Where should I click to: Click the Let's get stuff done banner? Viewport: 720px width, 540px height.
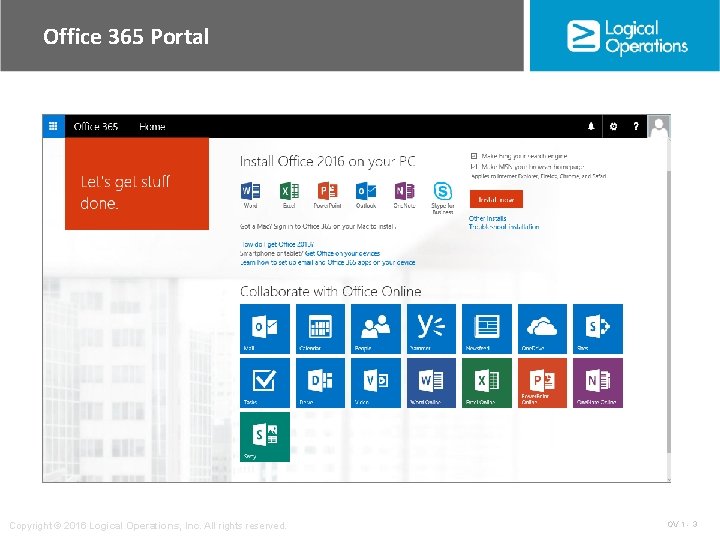(x=137, y=184)
